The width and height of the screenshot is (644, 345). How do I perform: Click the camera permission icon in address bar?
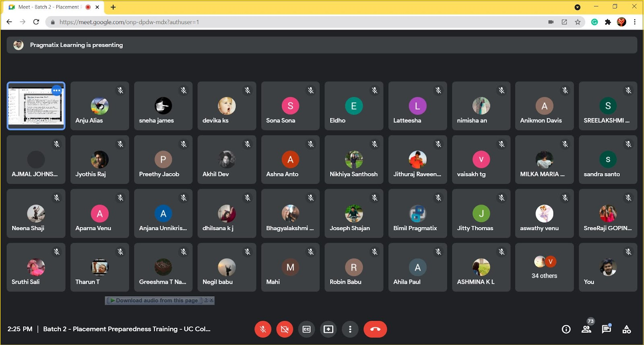(551, 22)
